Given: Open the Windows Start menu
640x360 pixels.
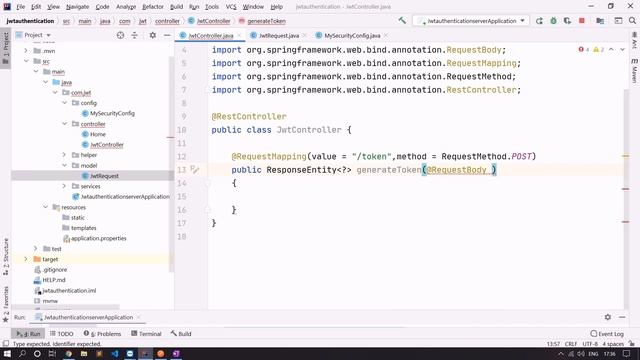Looking at the screenshot, I should pyautogui.click(x=7, y=353).
